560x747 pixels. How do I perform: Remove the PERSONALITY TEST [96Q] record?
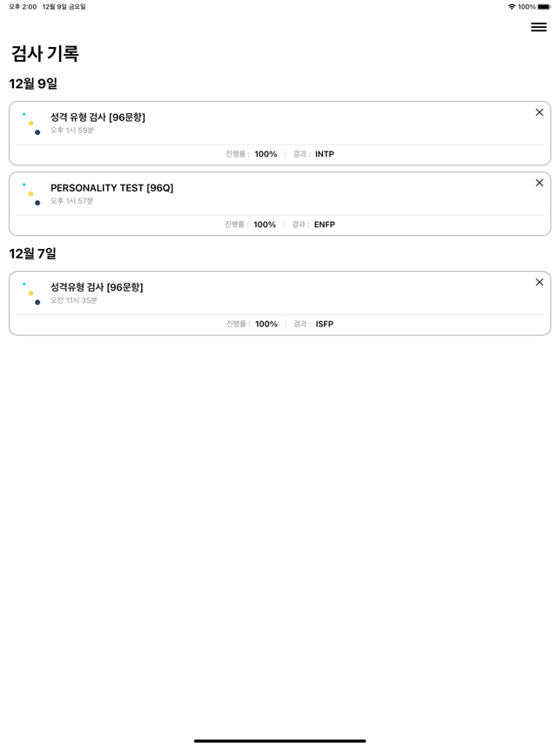click(539, 183)
